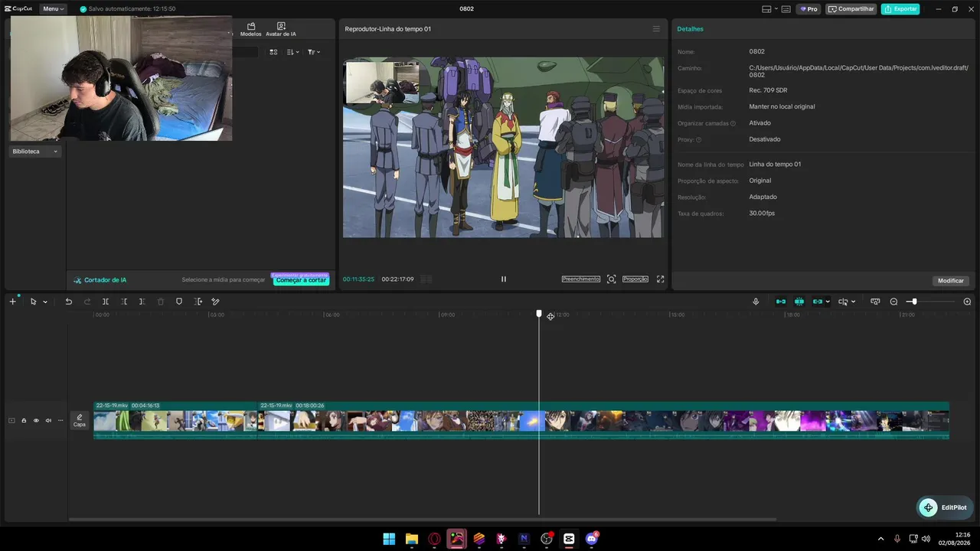The width and height of the screenshot is (980, 551).
Task: Toggle main track magnet
Action: 781,302
